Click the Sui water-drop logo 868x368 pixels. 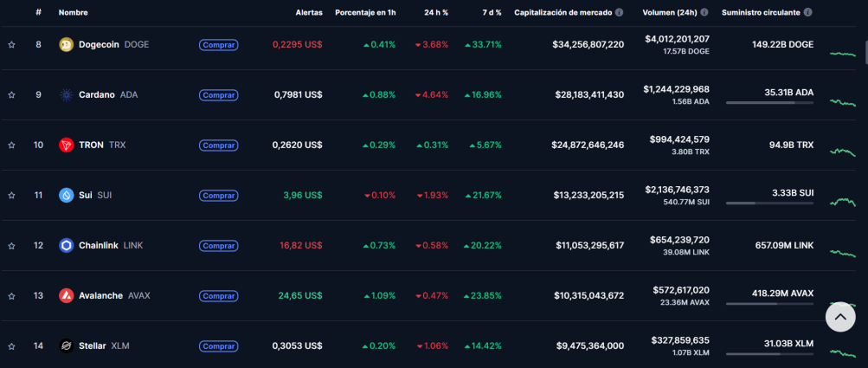click(x=67, y=195)
